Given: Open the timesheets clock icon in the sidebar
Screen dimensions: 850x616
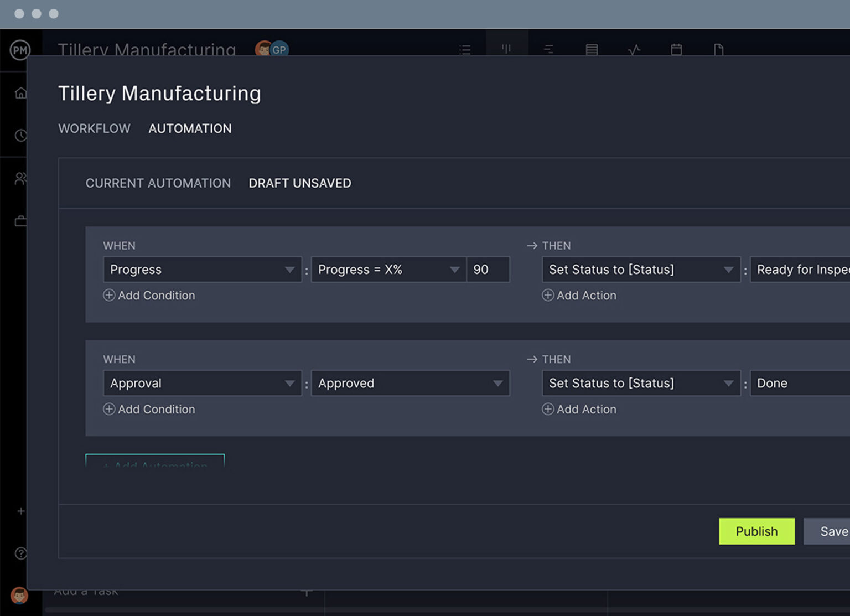Looking at the screenshot, I should point(20,135).
